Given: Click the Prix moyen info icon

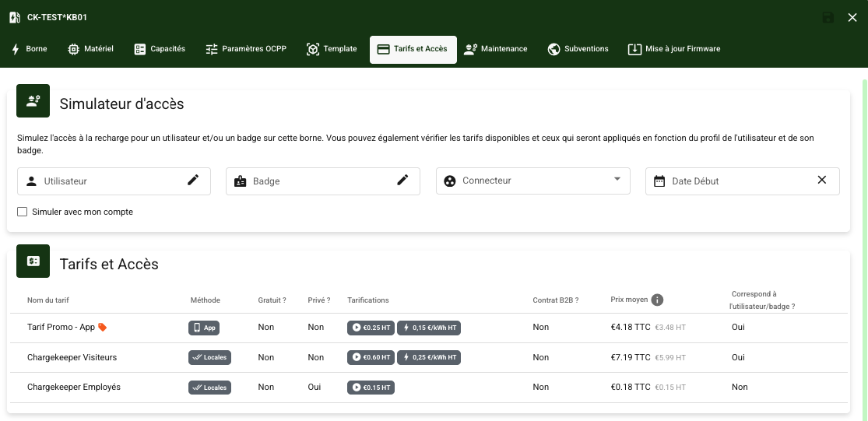Looking at the screenshot, I should 657,300.
